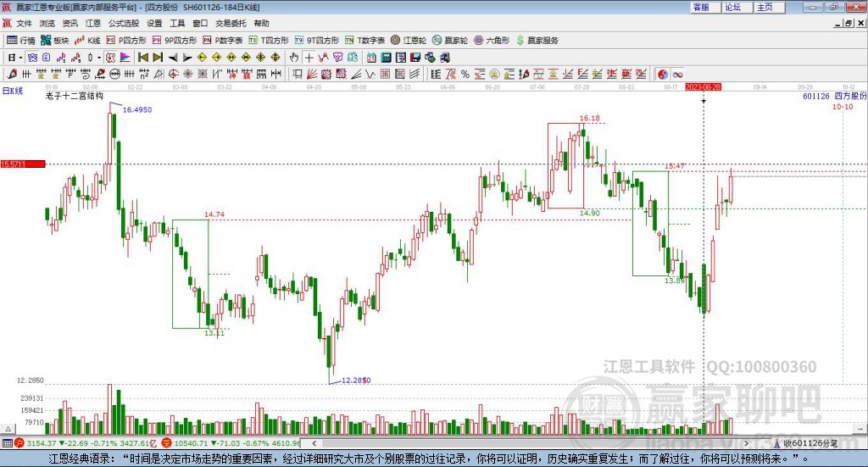Select the rectangle box drawing tool
The image size is (868, 467).
[298, 74]
